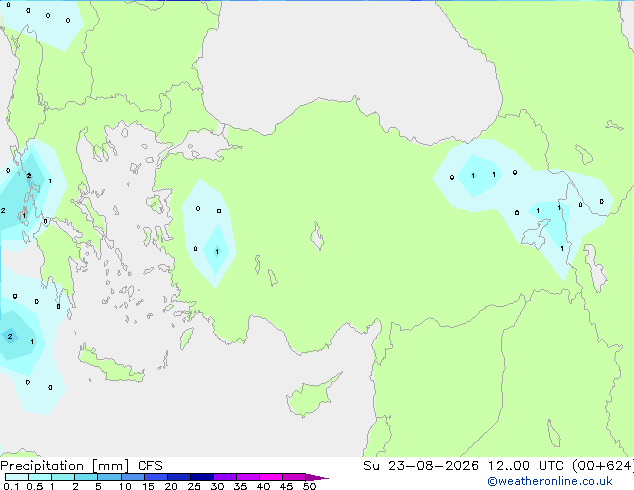Click the legend label "40"
The width and height of the screenshot is (634, 490).
point(263,486)
